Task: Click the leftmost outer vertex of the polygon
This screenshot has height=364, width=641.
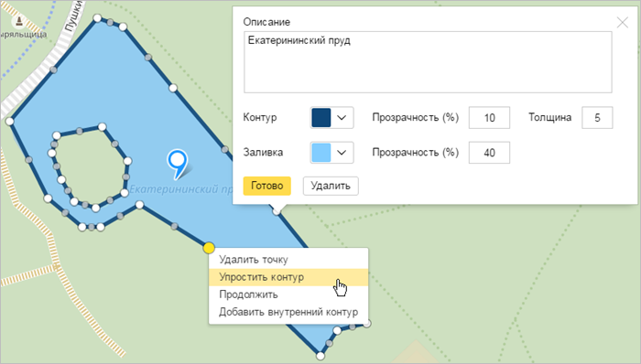Action: point(10,122)
